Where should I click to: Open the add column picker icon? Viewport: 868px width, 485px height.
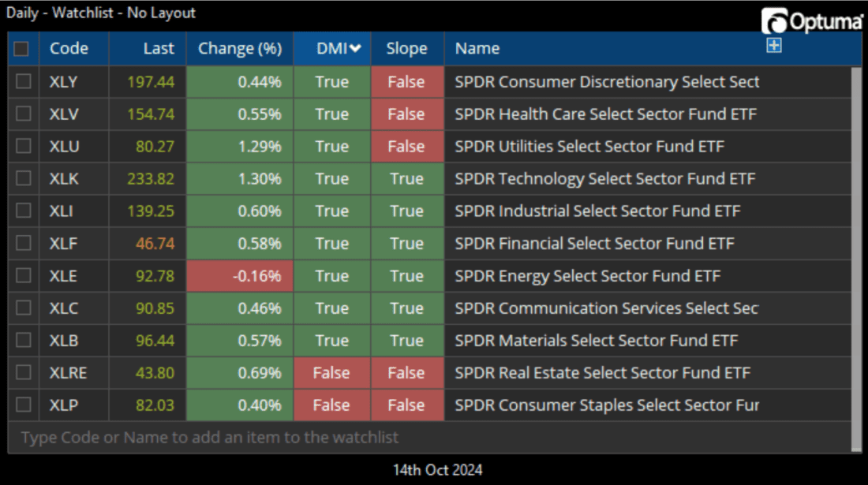click(x=775, y=46)
